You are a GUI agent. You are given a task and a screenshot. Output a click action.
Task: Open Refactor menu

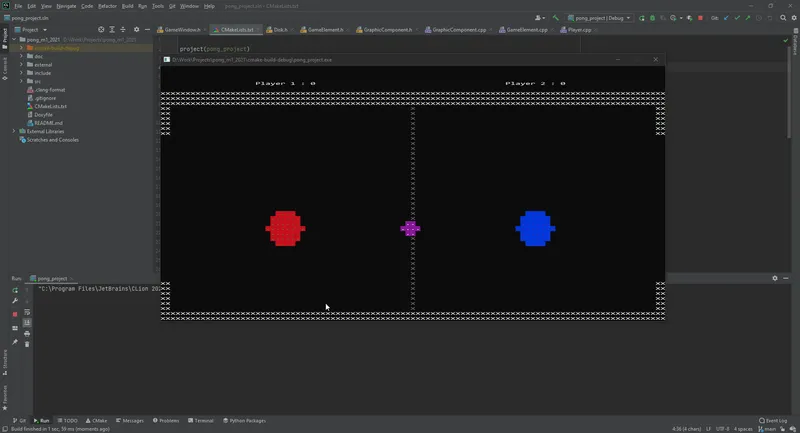[x=107, y=6]
